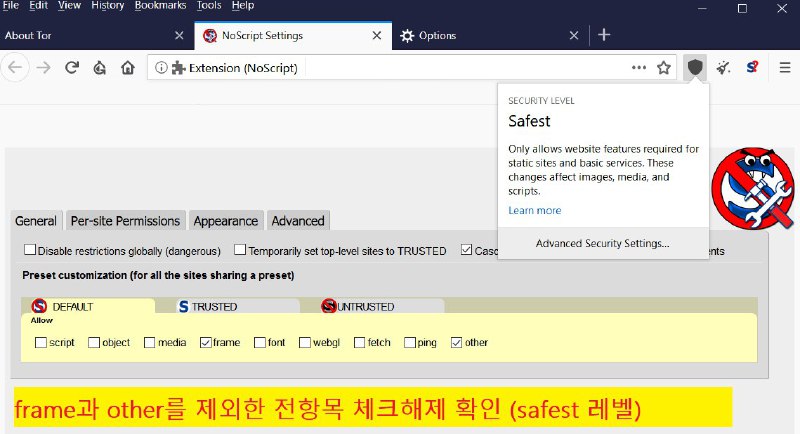Click the Safest security level heading
Screen dimensions: 800x434
(x=529, y=121)
